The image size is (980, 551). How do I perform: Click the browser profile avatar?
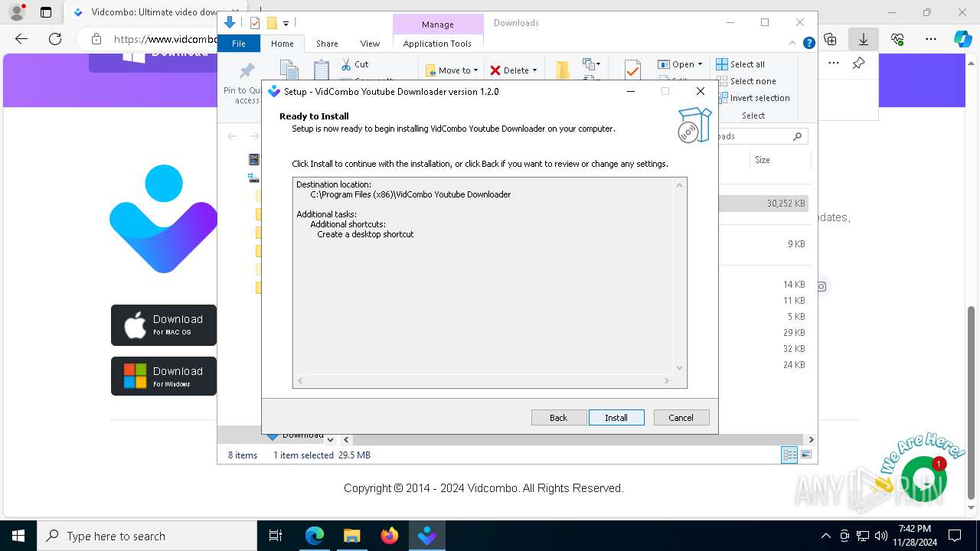point(17,12)
